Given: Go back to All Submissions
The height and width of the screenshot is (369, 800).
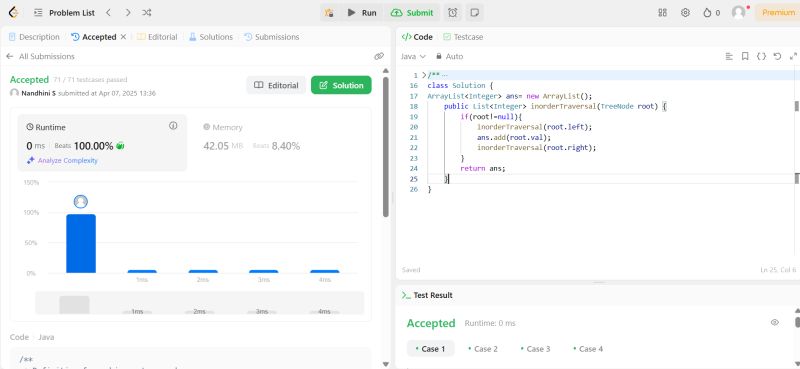Looking at the screenshot, I should (x=40, y=56).
